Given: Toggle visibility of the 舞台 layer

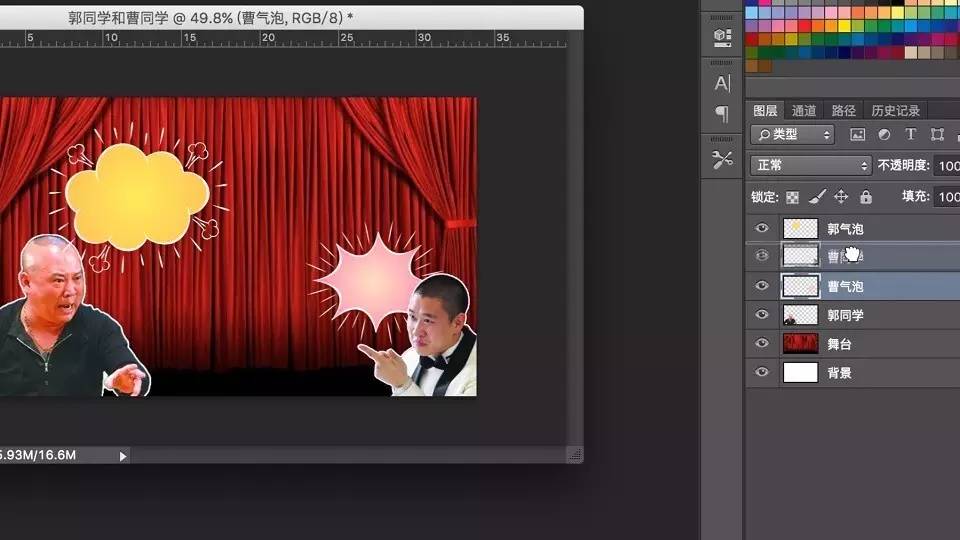Looking at the screenshot, I should (x=762, y=344).
